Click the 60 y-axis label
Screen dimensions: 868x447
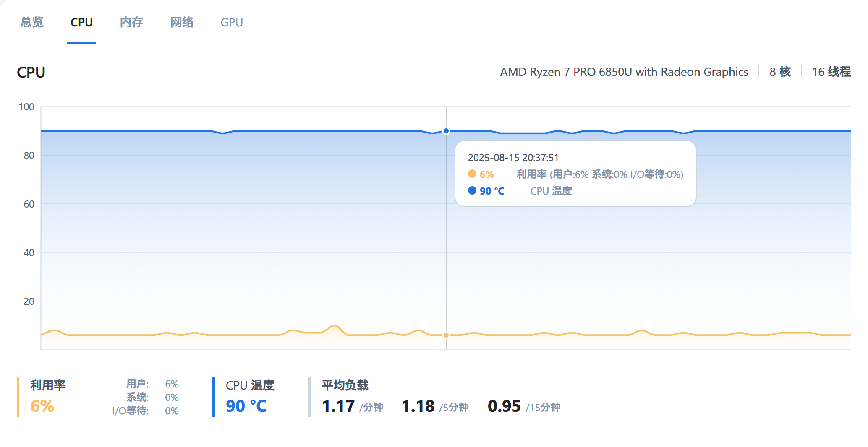[x=29, y=204]
